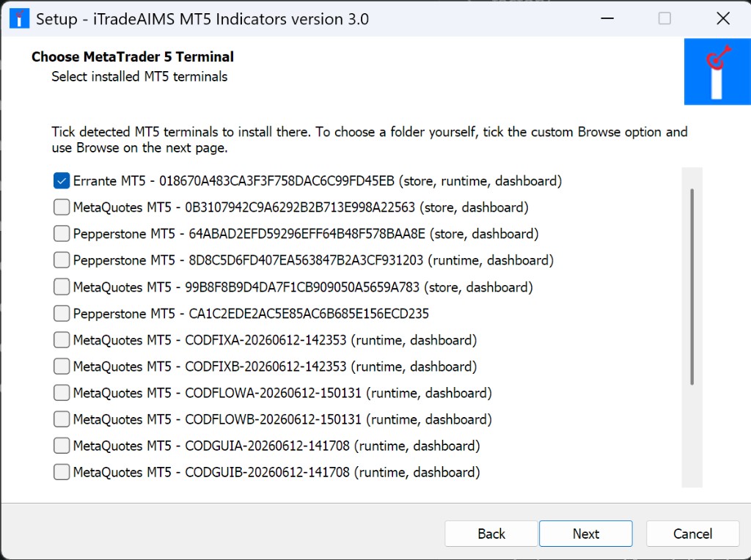The width and height of the screenshot is (751, 560).
Task: Click the MetaQuotes 99B8F8B9 label text
Action: click(x=303, y=287)
